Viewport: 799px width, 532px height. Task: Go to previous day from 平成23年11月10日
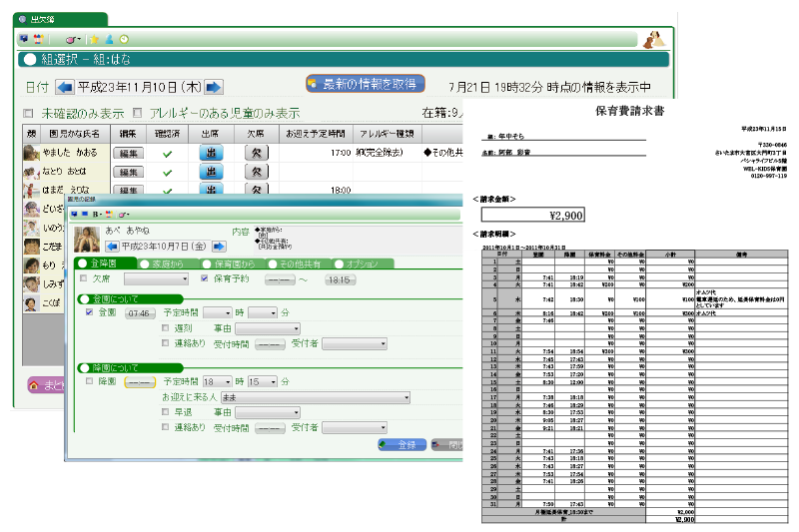[x=65, y=87]
